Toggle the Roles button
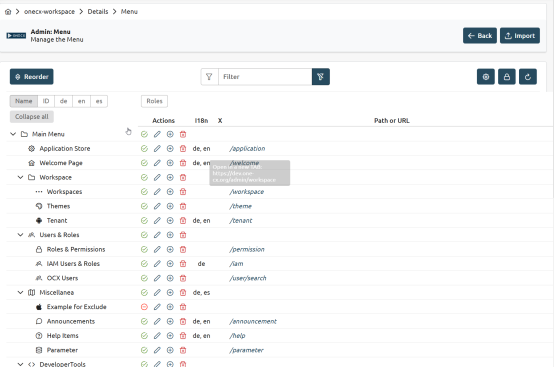Screen dimensions: 554x367 coord(154,101)
